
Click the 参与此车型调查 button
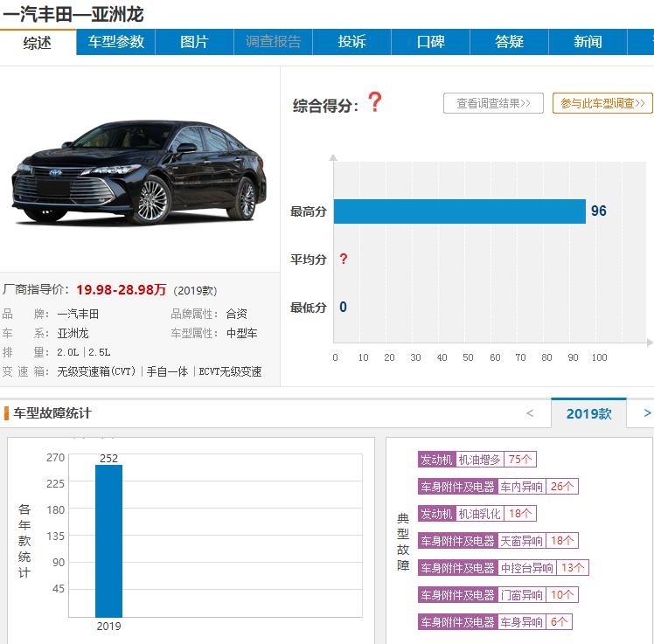click(x=602, y=103)
